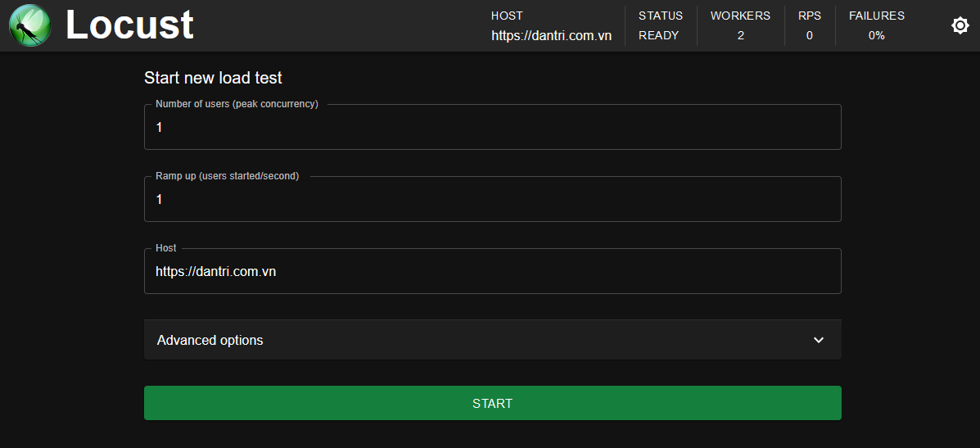This screenshot has width=980, height=448.
Task: Click the Locust insect logo icon
Action: click(30, 25)
